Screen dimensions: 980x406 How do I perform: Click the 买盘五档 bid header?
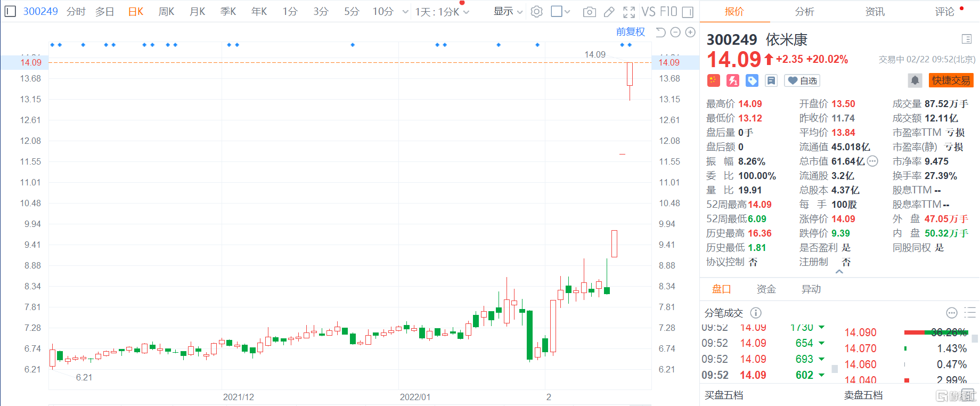coord(724,395)
